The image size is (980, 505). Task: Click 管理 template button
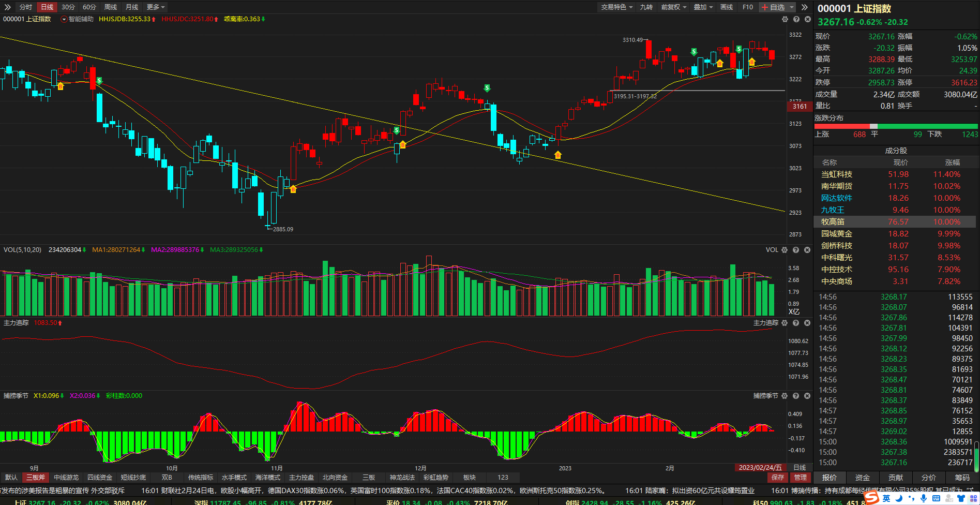(x=801, y=478)
